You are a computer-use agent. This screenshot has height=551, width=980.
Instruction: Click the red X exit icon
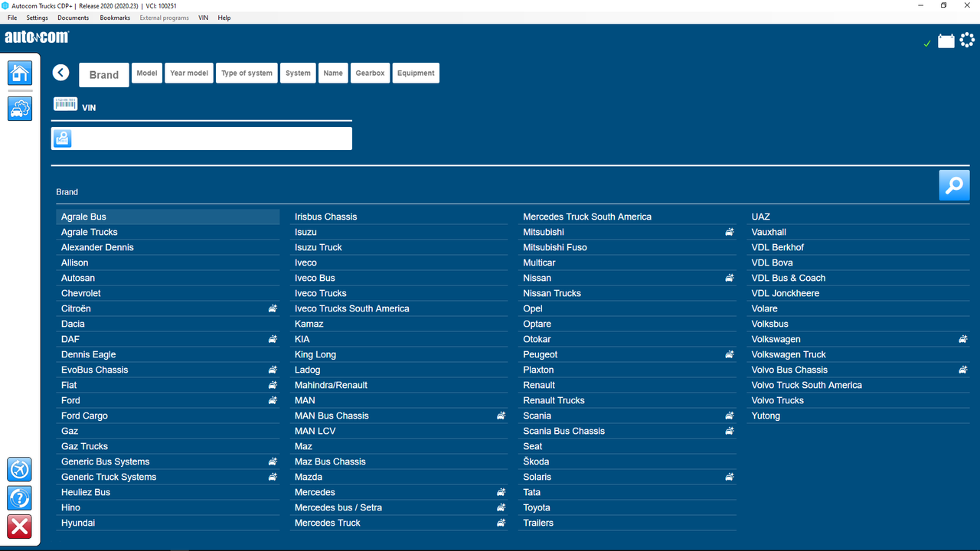[x=20, y=527]
